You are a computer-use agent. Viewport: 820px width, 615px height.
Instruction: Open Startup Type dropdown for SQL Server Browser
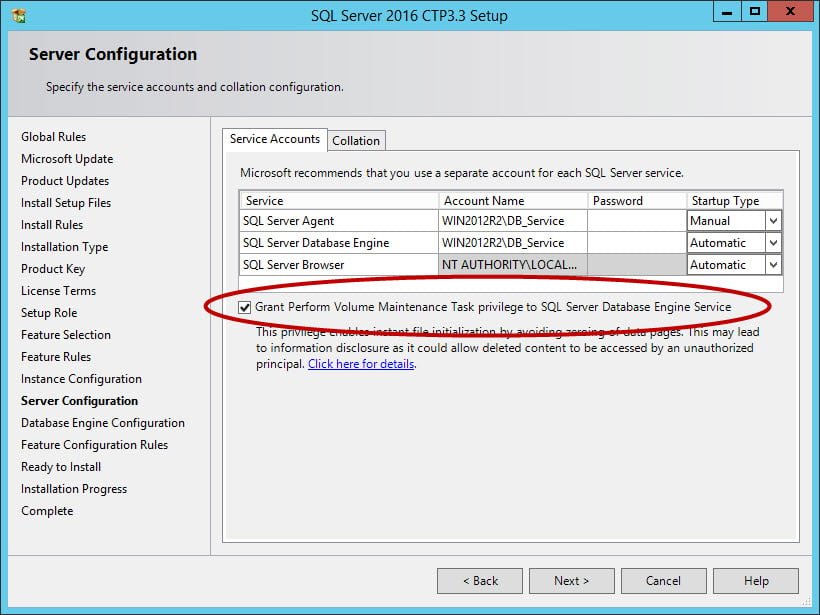(773, 265)
